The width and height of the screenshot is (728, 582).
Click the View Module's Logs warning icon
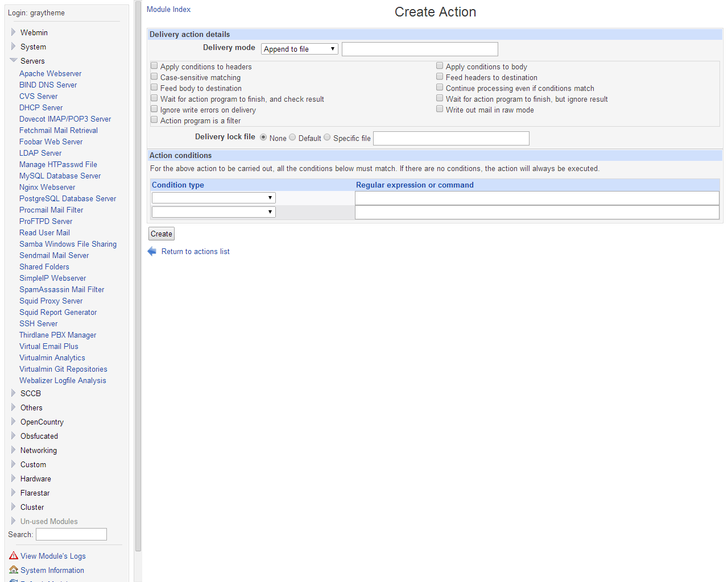pos(14,555)
